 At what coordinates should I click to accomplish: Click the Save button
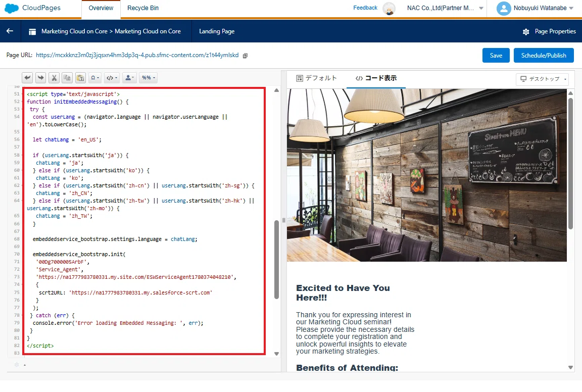(496, 55)
